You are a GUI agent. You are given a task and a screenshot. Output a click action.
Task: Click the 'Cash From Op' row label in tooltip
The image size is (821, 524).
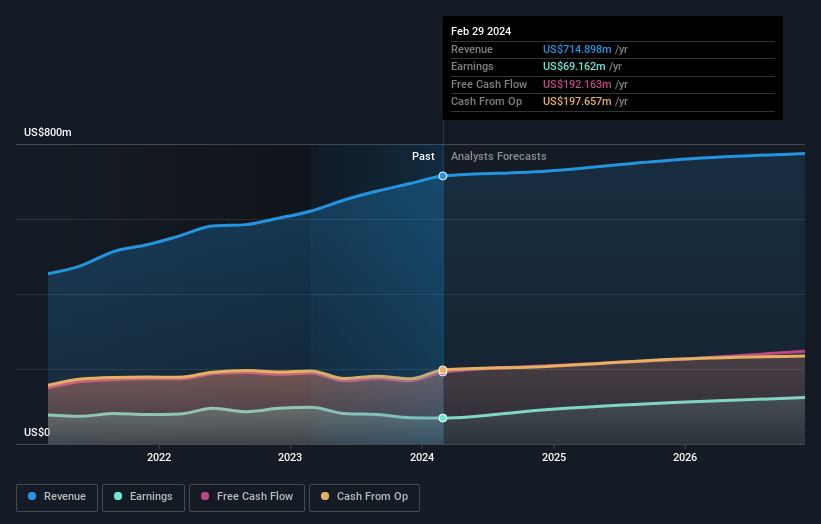[486, 102]
